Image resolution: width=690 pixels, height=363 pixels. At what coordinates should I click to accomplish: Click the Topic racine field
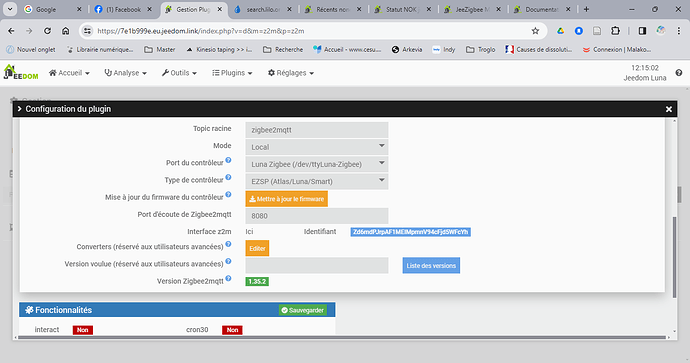click(317, 130)
